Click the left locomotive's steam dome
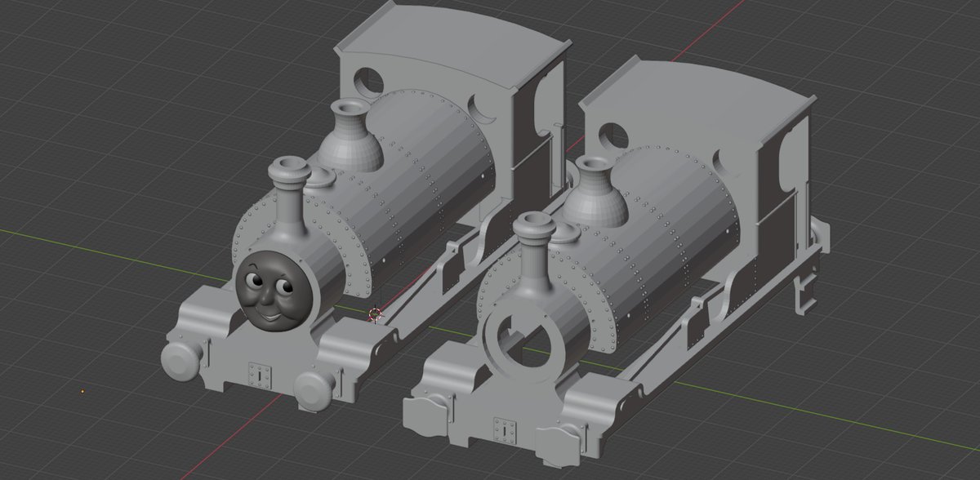This screenshot has width=980, height=480. tap(350, 136)
